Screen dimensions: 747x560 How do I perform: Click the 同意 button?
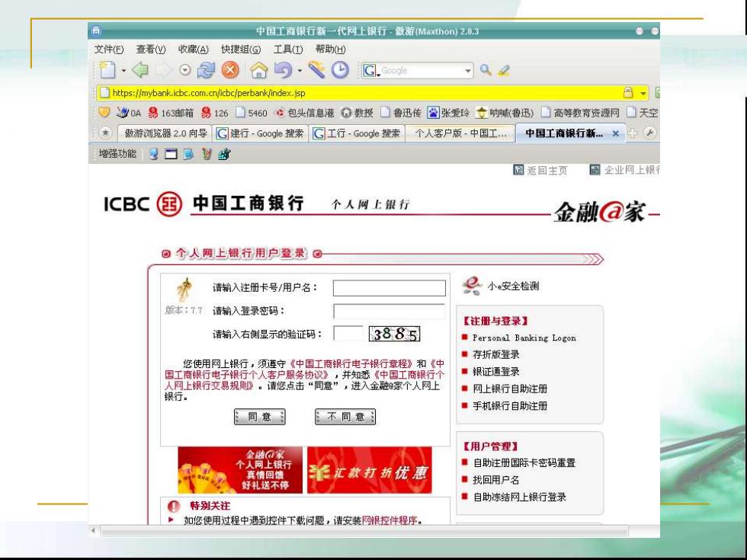coord(260,417)
